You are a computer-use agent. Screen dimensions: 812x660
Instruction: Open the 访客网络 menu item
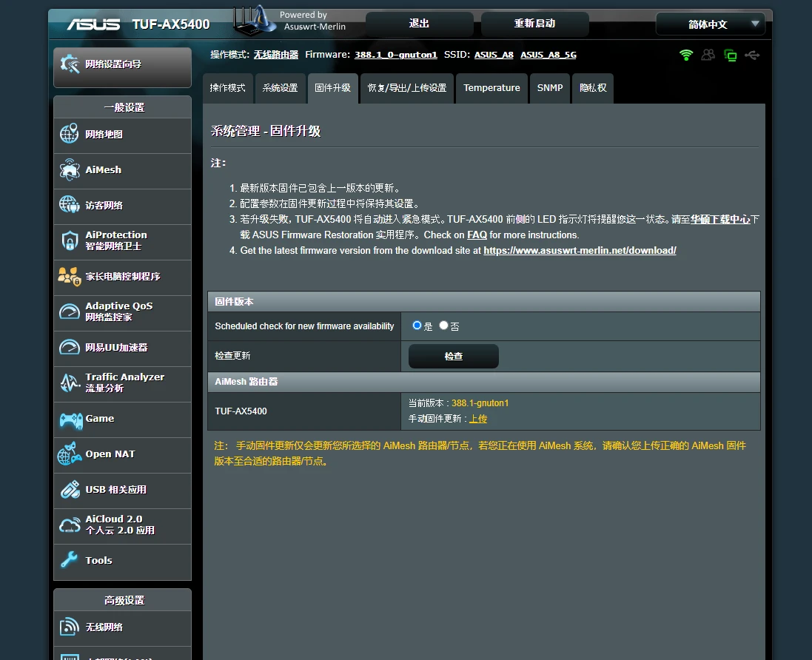tap(123, 206)
